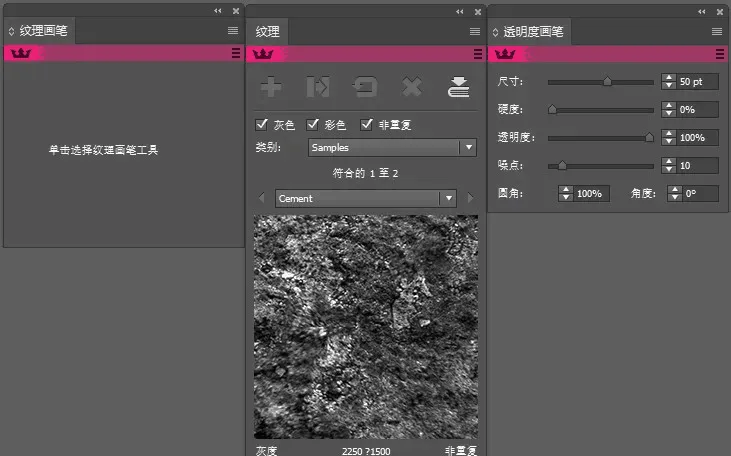Screen dimensions: 731x456
Task: Close the 纹理 panel
Action: click(478, 12)
